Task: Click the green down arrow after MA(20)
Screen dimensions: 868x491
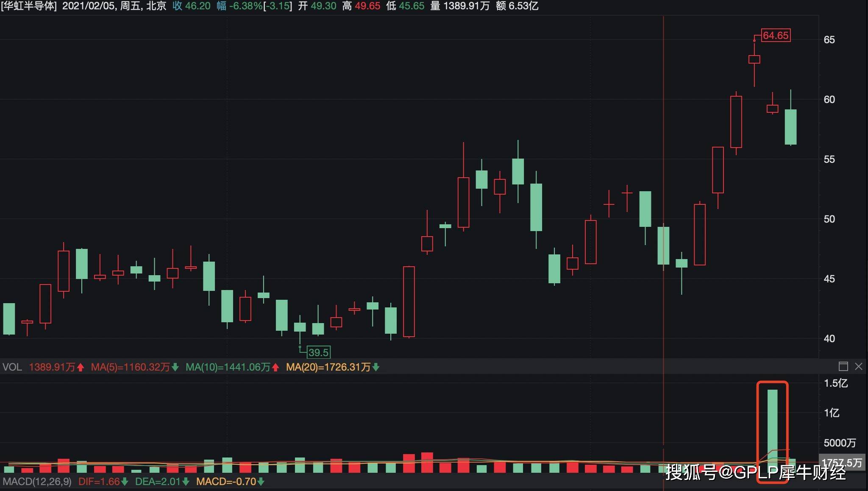Action: pos(376,367)
